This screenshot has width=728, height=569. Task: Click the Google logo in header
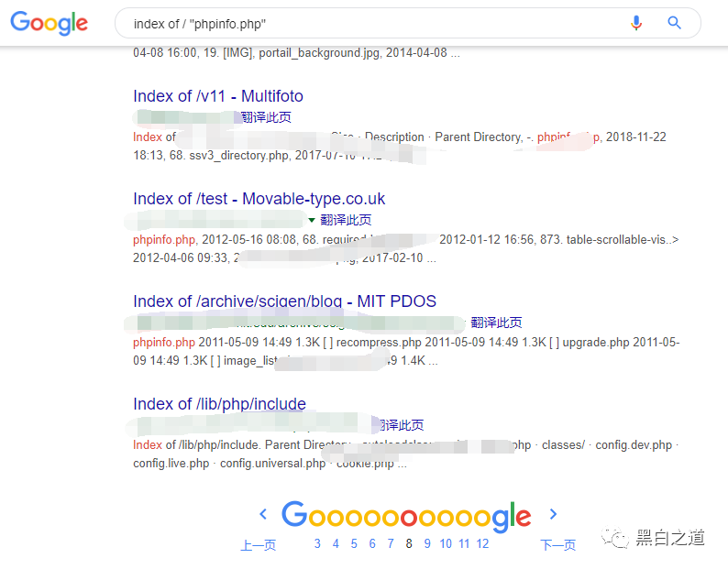click(50, 24)
